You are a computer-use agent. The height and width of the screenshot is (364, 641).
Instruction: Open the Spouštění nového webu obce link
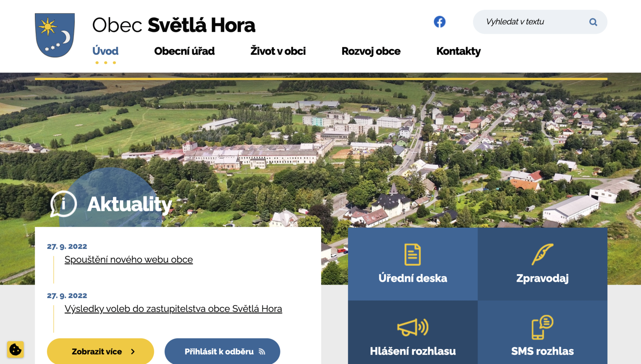point(129,259)
